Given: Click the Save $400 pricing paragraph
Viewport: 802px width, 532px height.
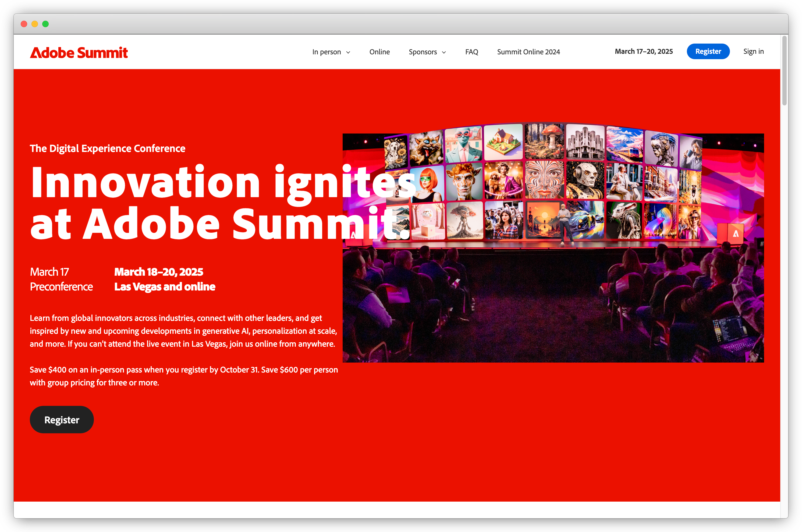Looking at the screenshot, I should (184, 376).
